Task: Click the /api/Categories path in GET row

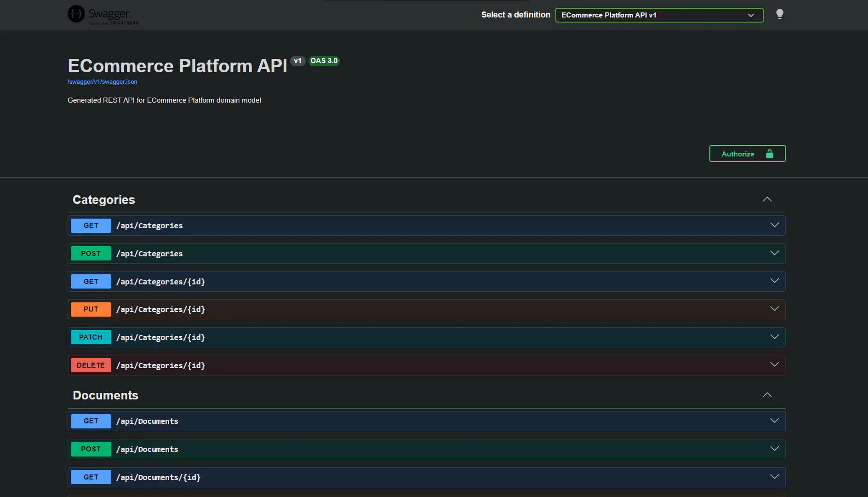Action: [149, 225]
